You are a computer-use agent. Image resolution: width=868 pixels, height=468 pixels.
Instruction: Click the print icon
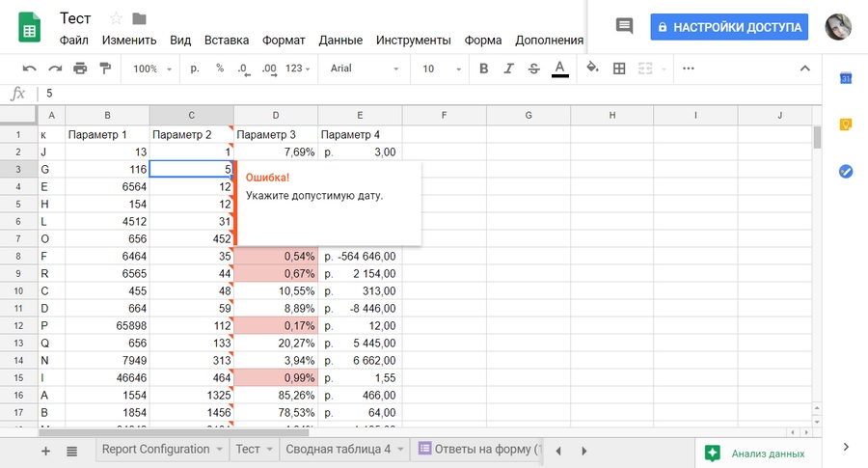click(x=80, y=69)
